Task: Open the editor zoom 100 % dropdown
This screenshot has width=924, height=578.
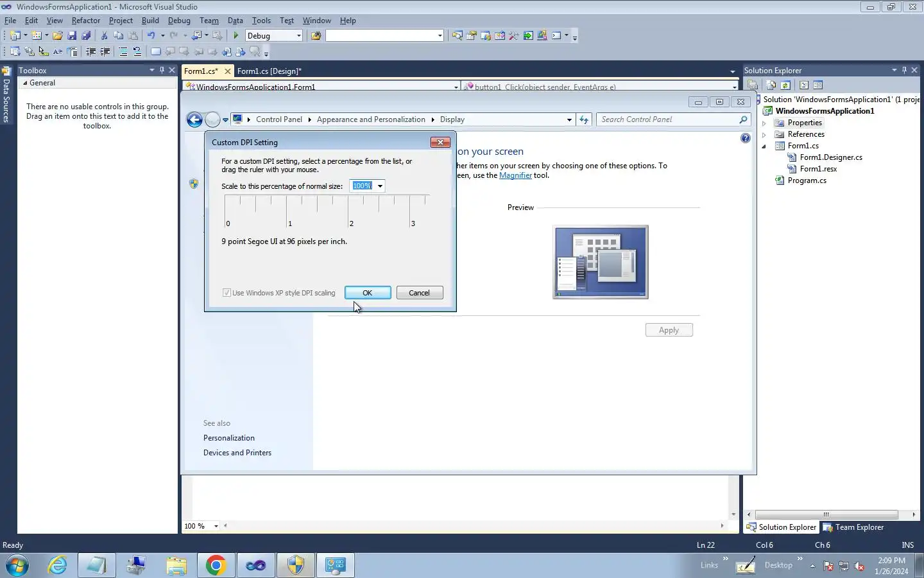Action: (x=216, y=526)
